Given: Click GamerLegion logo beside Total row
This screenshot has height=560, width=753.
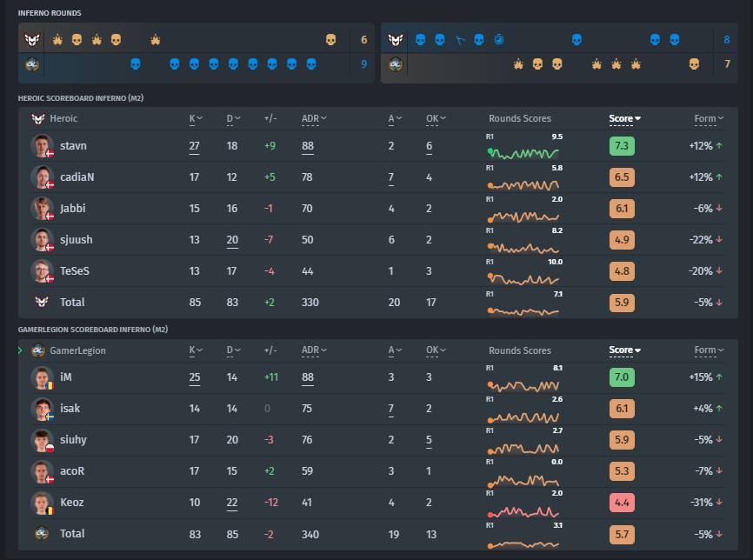Looking at the screenshot, I should pos(42,533).
